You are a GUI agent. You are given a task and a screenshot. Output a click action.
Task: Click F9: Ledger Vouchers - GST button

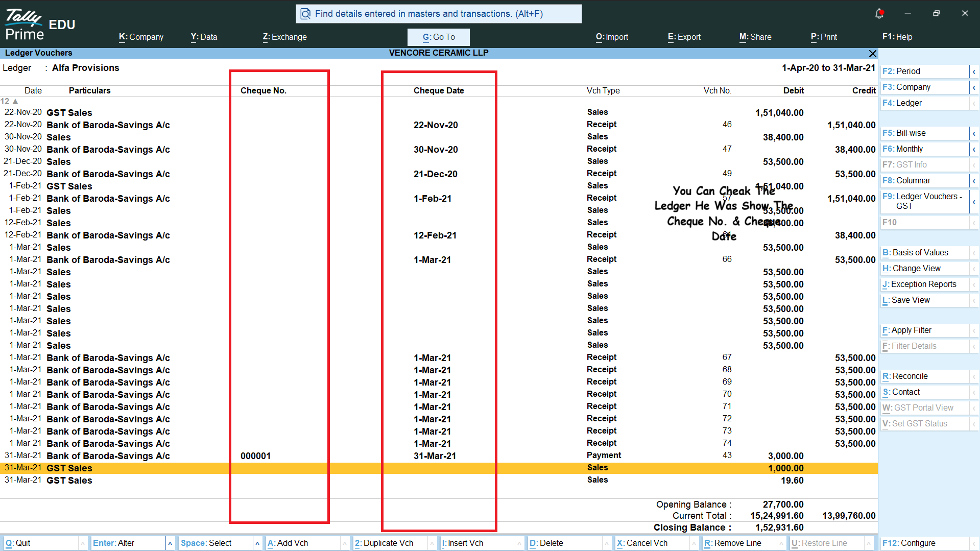[x=924, y=201]
